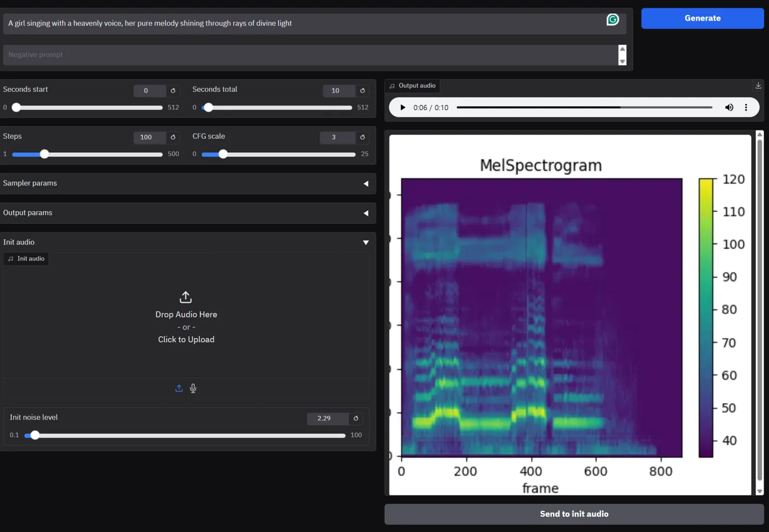Collapse the Init audio section
This screenshot has height=532, width=769.
[x=188, y=242]
